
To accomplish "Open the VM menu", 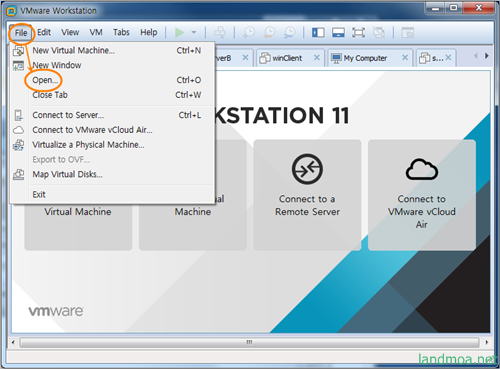I will point(96,32).
